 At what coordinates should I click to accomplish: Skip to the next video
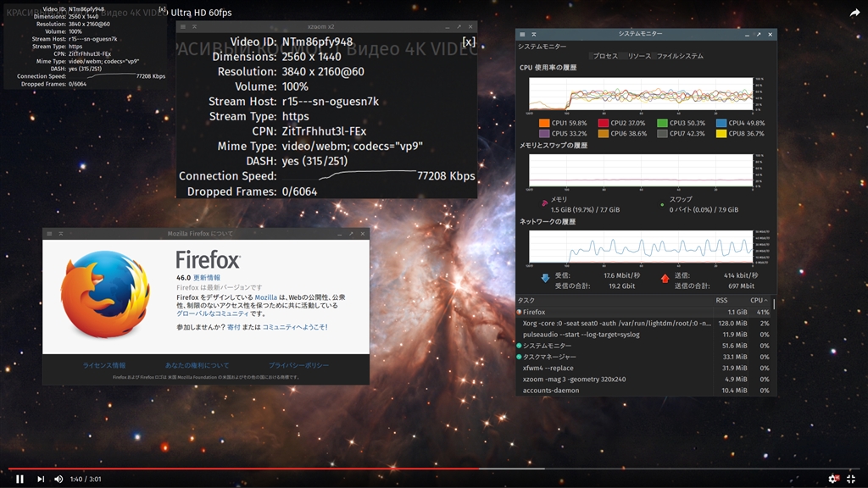tap(41, 479)
